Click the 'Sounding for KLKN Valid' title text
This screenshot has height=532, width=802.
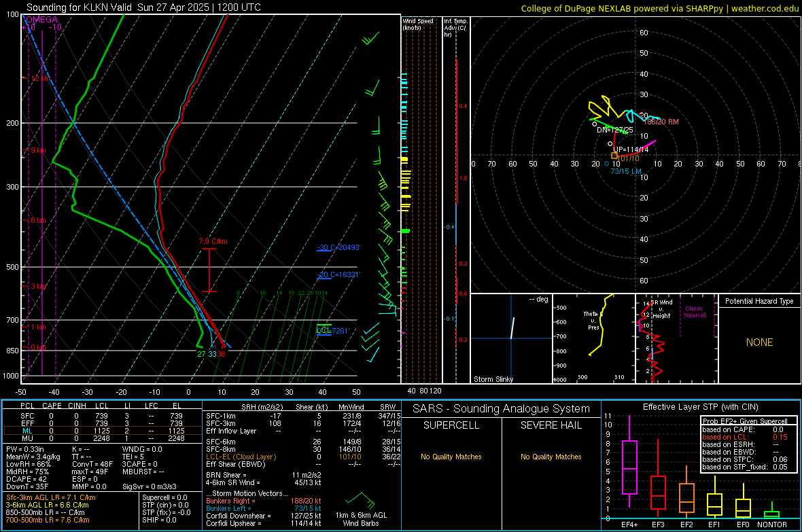pos(80,7)
